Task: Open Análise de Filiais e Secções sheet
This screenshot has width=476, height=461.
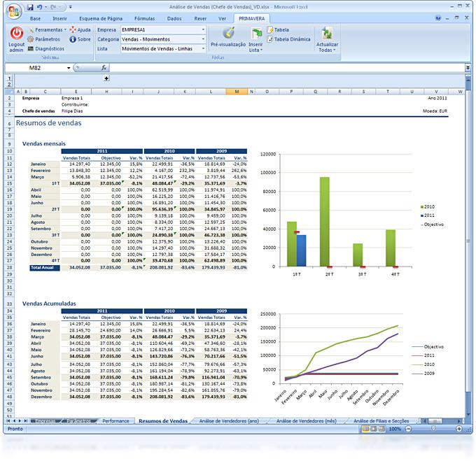Action: pos(381,421)
